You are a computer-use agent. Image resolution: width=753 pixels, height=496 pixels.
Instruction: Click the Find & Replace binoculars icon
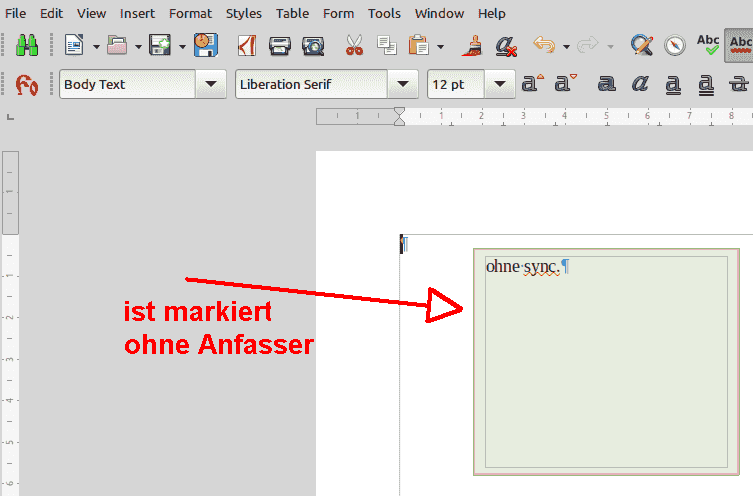[23, 45]
